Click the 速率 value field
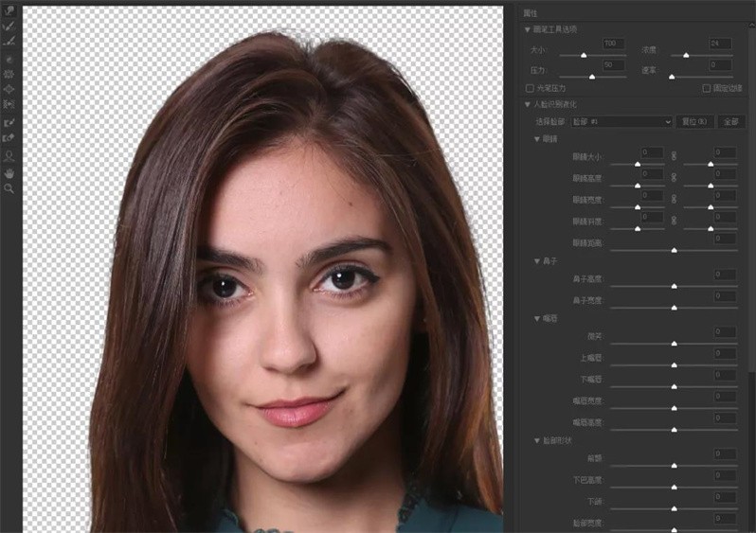The width and height of the screenshot is (756, 533). [x=721, y=65]
